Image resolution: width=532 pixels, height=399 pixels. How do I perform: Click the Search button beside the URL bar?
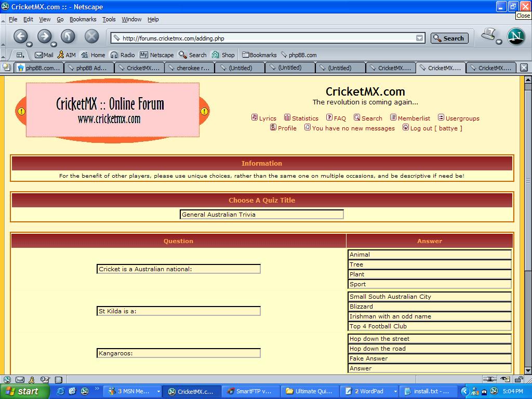point(449,38)
